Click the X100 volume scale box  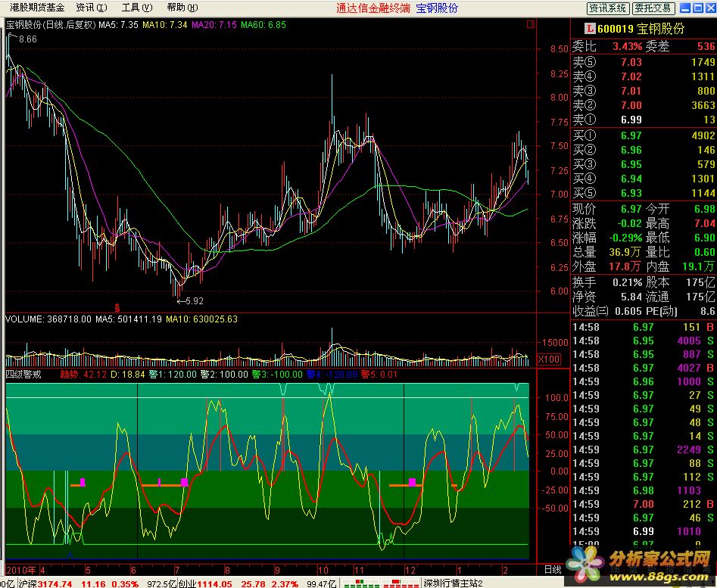point(549,359)
